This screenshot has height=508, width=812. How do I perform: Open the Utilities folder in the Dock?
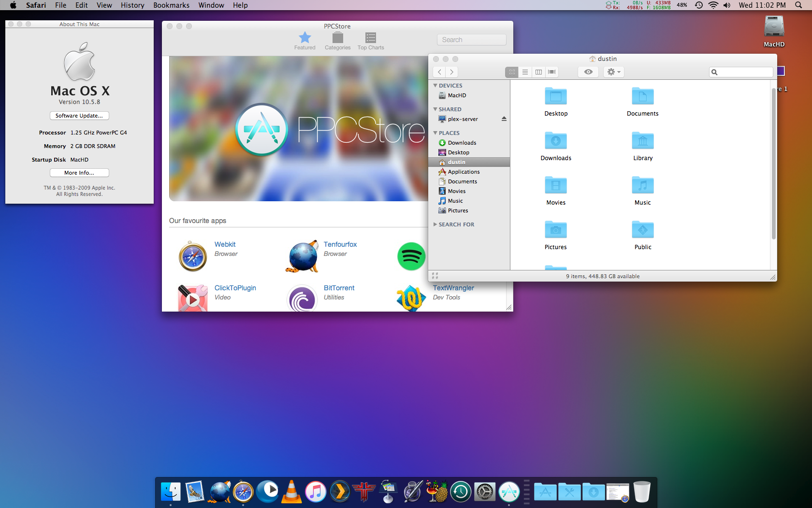pos(569,492)
